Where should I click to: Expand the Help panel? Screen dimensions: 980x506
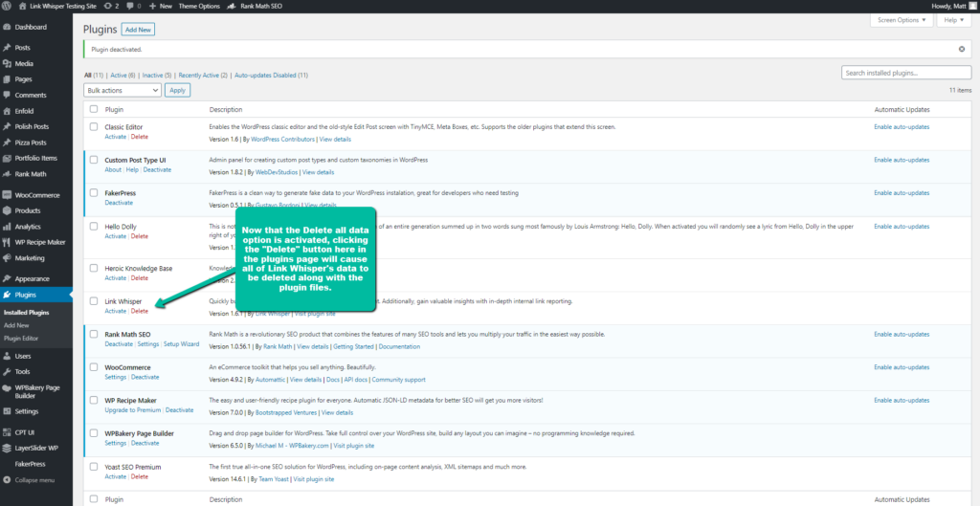953,20
